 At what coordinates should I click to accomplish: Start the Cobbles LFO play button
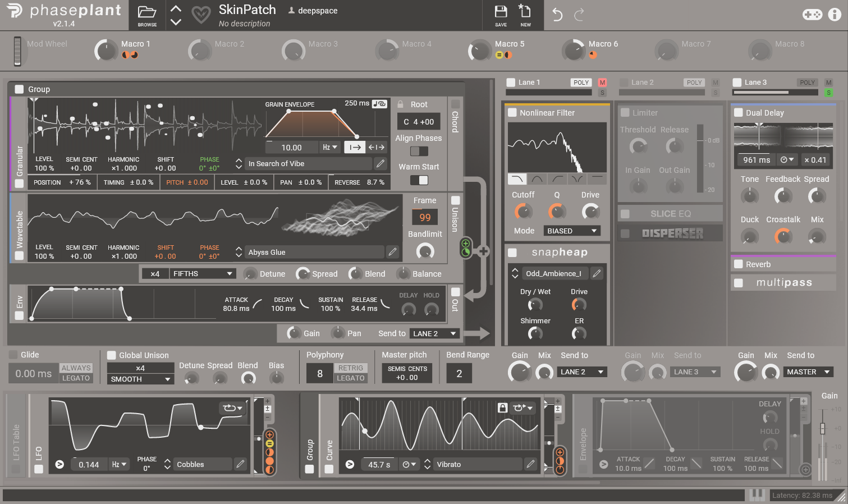point(59,464)
